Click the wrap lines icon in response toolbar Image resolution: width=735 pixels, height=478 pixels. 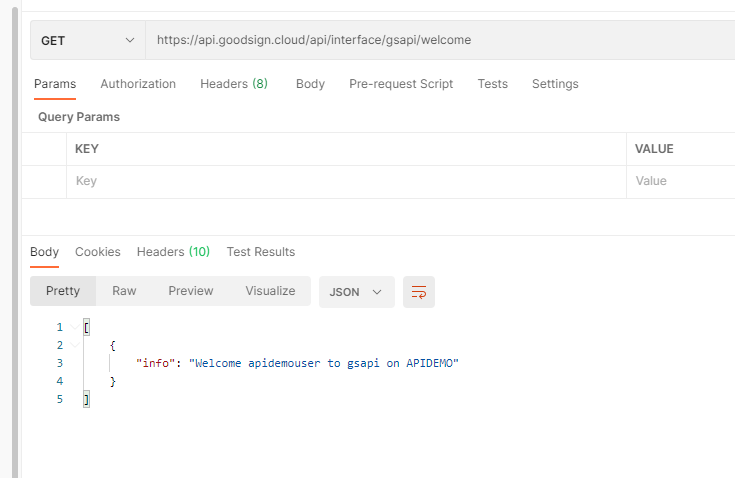pyautogui.click(x=419, y=292)
